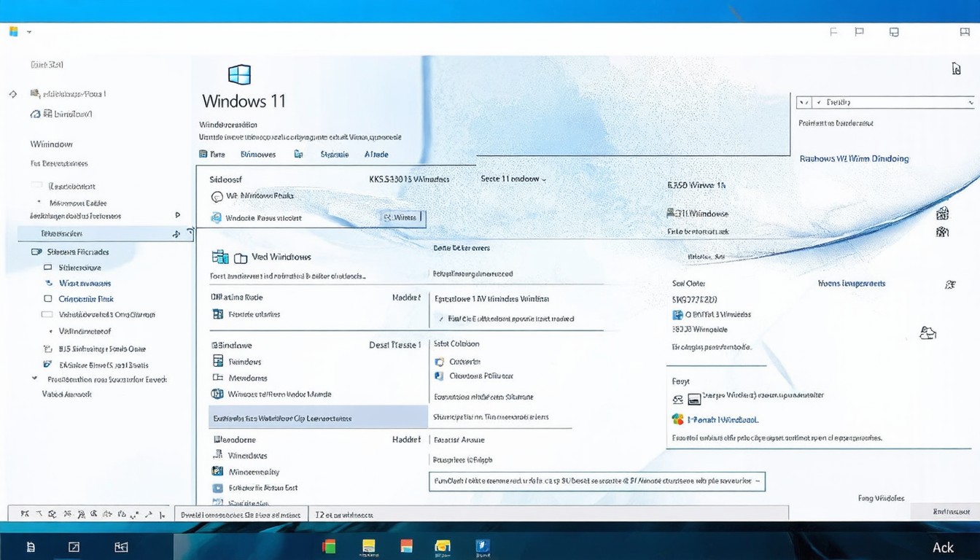
Task: Tick the box beside "Lesrdciboitart" in the sidebar
Action: pyautogui.click(x=36, y=186)
